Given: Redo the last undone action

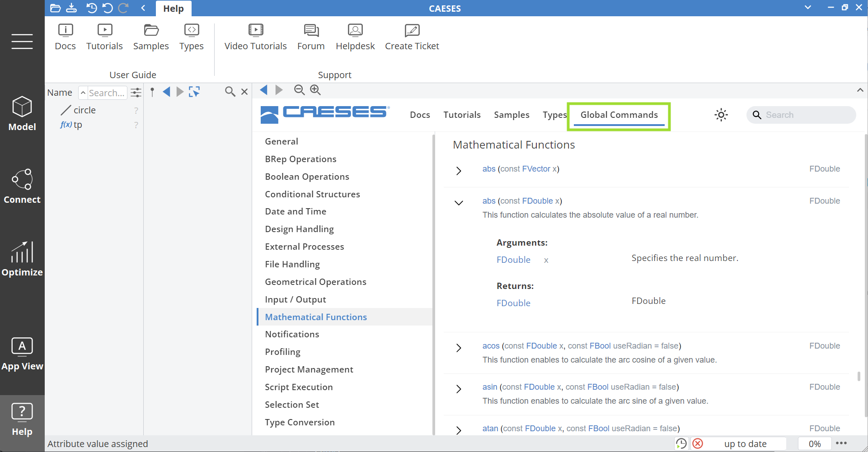Looking at the screenshot, I should 123,8.
